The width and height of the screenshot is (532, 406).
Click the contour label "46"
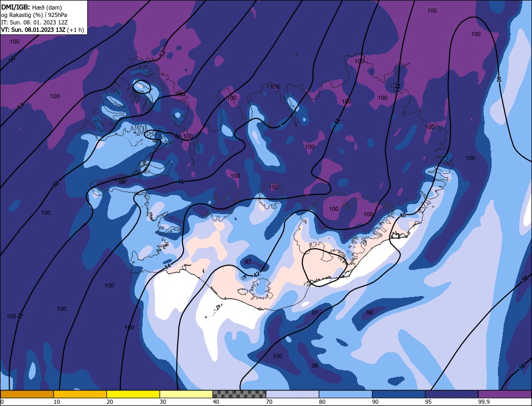[x=181, y=182]
